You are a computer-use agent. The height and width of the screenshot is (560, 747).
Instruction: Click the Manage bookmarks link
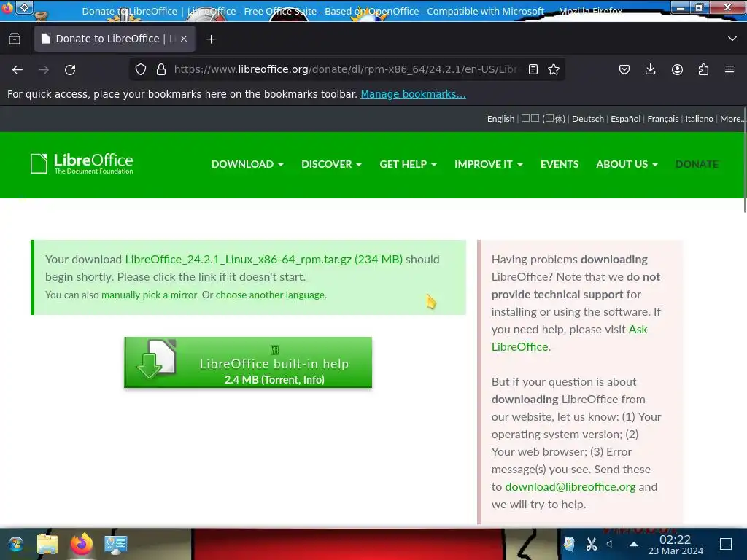pos(413,94)
